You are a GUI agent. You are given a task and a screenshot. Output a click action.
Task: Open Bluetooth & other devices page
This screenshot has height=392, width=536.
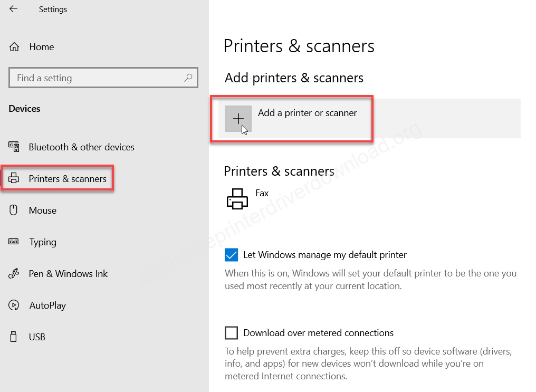click(x=81, y=147)
